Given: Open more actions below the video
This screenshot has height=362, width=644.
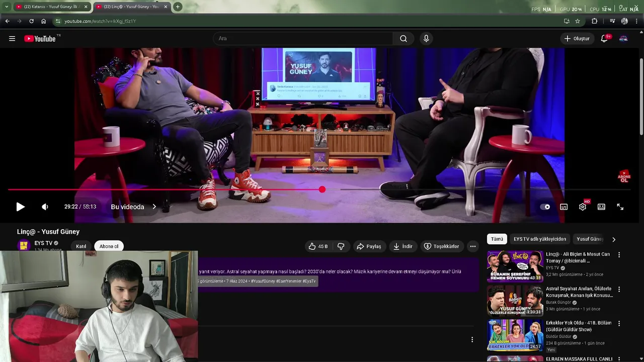Looking at the screenshot, I should 472,246.
